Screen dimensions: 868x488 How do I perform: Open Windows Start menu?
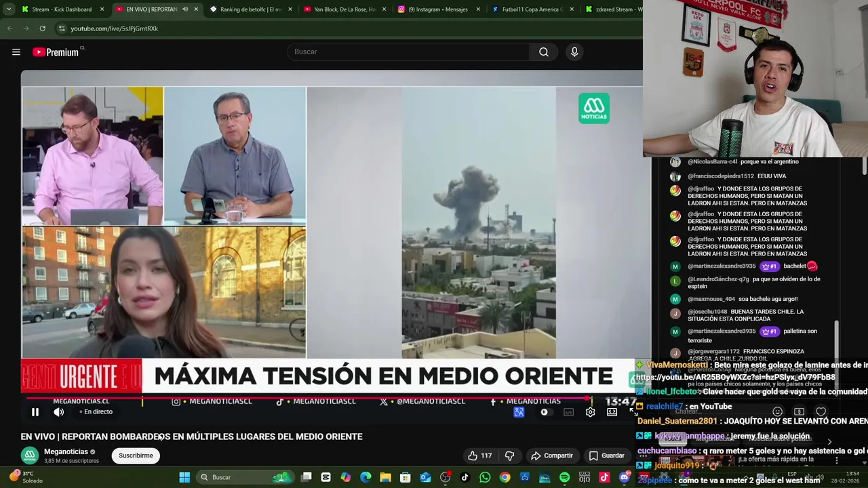[184, 477]
